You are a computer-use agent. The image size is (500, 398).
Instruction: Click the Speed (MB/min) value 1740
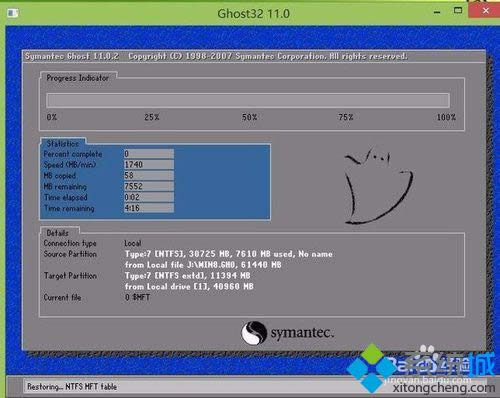(x=149, y=164)
